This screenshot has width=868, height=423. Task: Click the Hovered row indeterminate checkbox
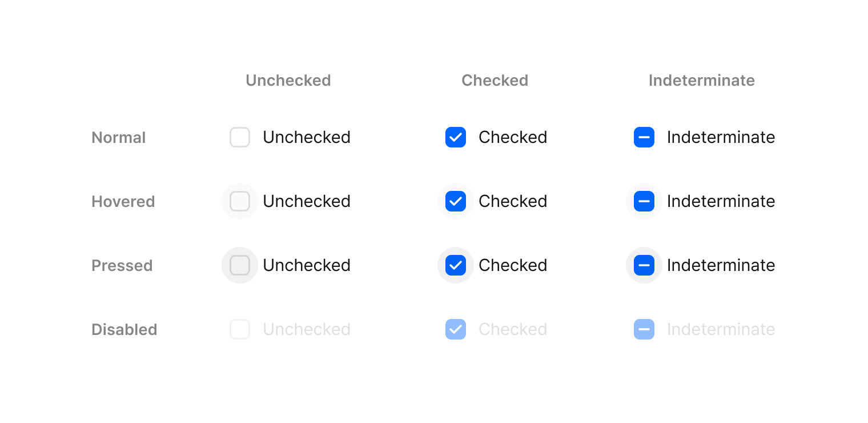click(644, 201)
